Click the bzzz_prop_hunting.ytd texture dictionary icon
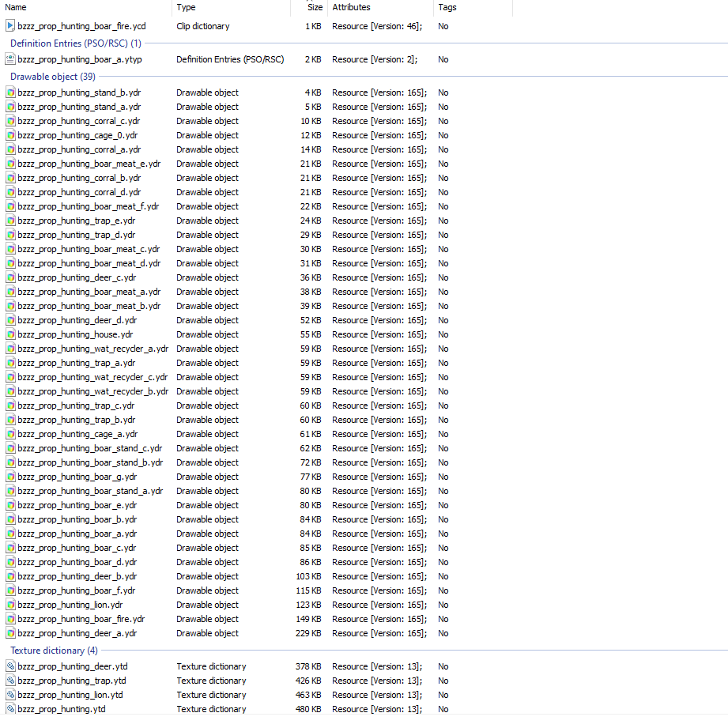This screenshot has width=728, height=728. (10, 709)
